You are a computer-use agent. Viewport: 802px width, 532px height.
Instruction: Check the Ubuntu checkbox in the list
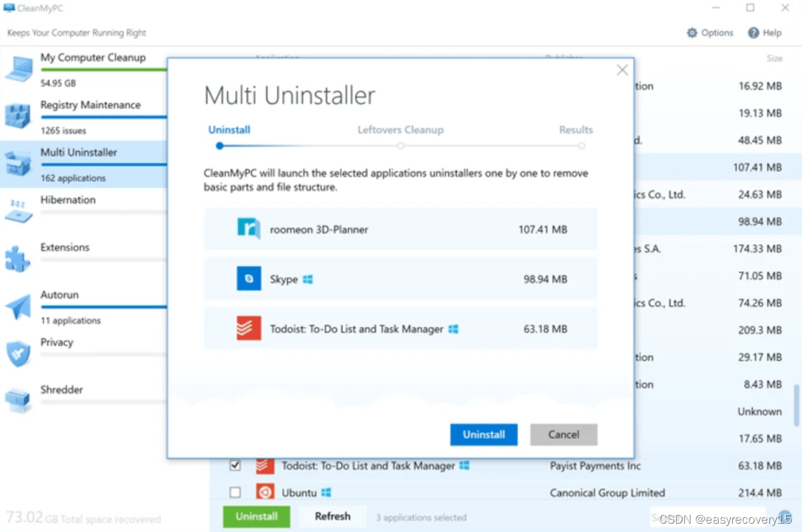coord(235,492)
